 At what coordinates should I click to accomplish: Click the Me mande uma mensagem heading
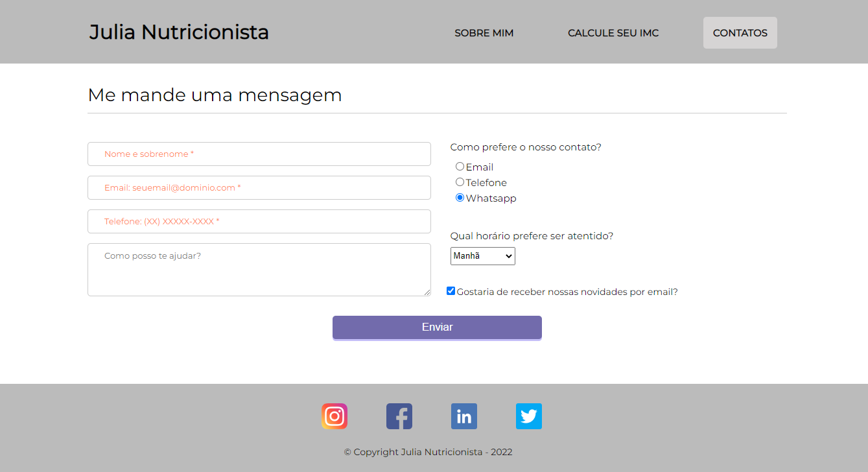[x=215, y=95]
